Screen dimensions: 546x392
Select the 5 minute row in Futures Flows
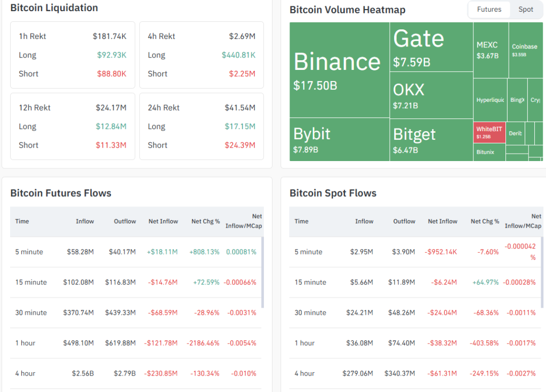(29, 252)
